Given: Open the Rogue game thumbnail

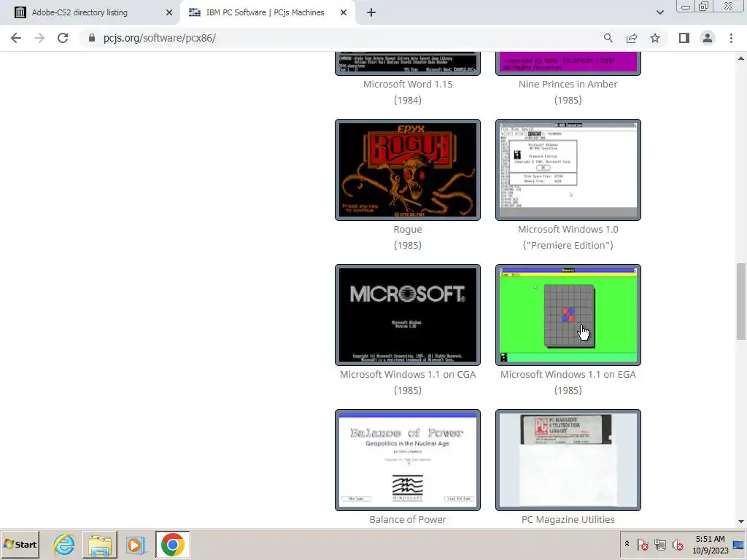Looking at the screenshot, I should [408, 170].
